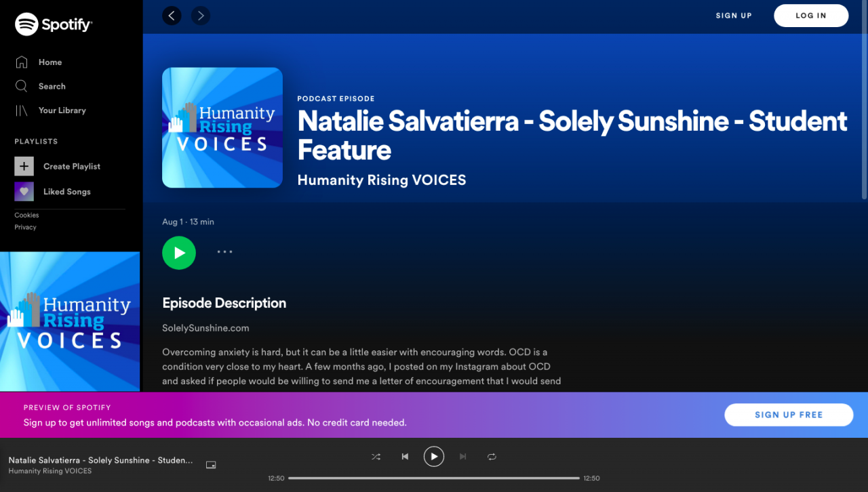
Task: Click the episode title heading
Action: [x=572, y=136]
